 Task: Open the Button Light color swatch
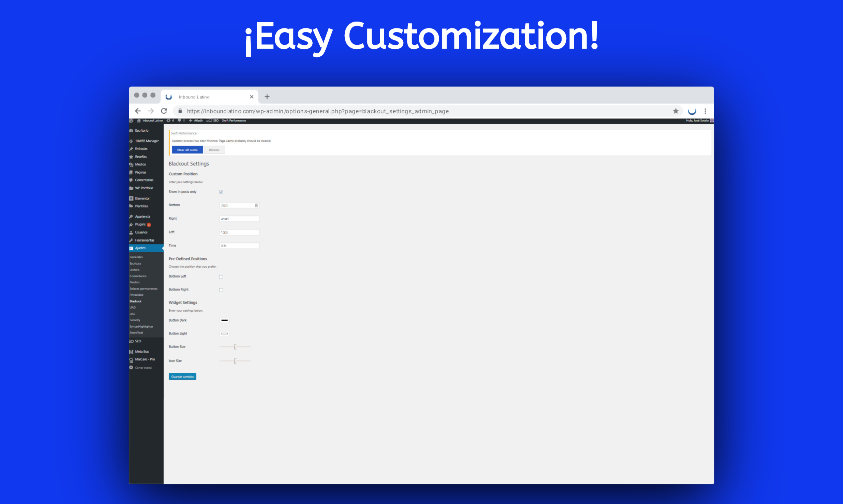coord(225,334)
